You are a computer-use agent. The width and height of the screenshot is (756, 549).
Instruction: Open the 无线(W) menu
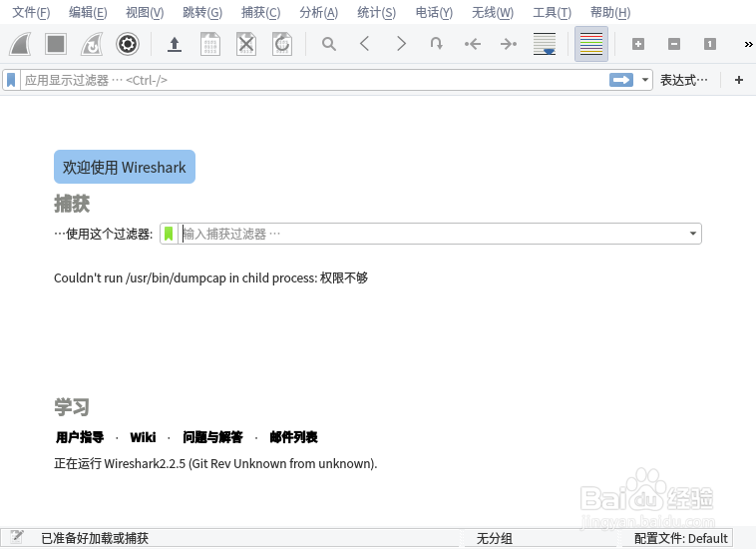(x=493, y=12)
